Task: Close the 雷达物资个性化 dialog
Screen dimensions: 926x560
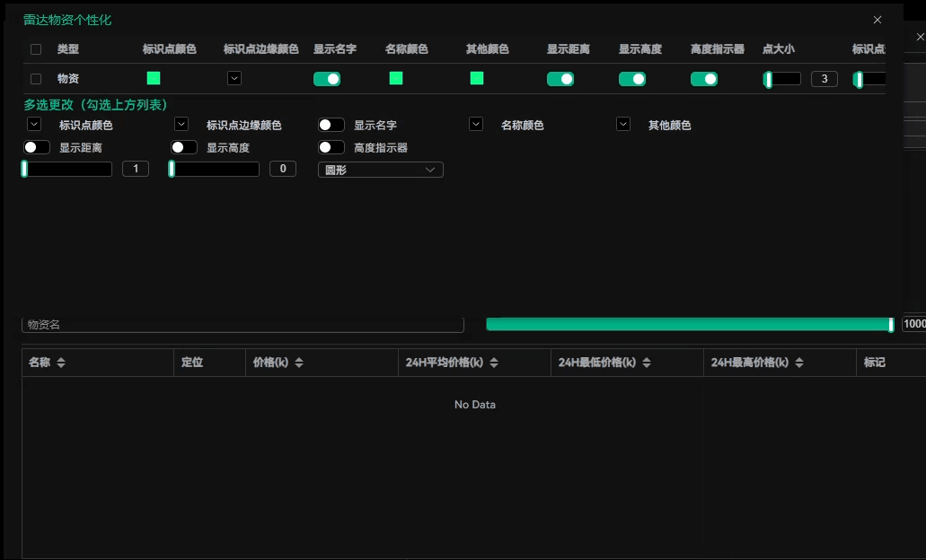Action: pos(877,20)
